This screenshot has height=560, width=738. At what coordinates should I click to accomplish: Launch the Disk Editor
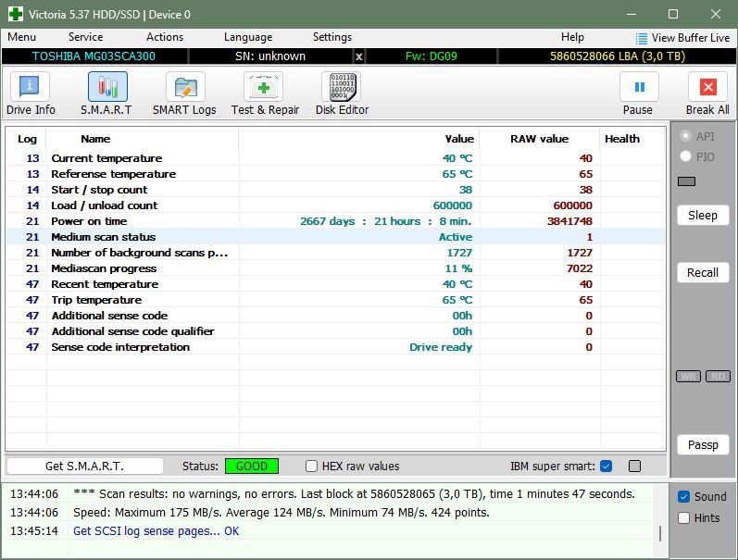point(342,93)
